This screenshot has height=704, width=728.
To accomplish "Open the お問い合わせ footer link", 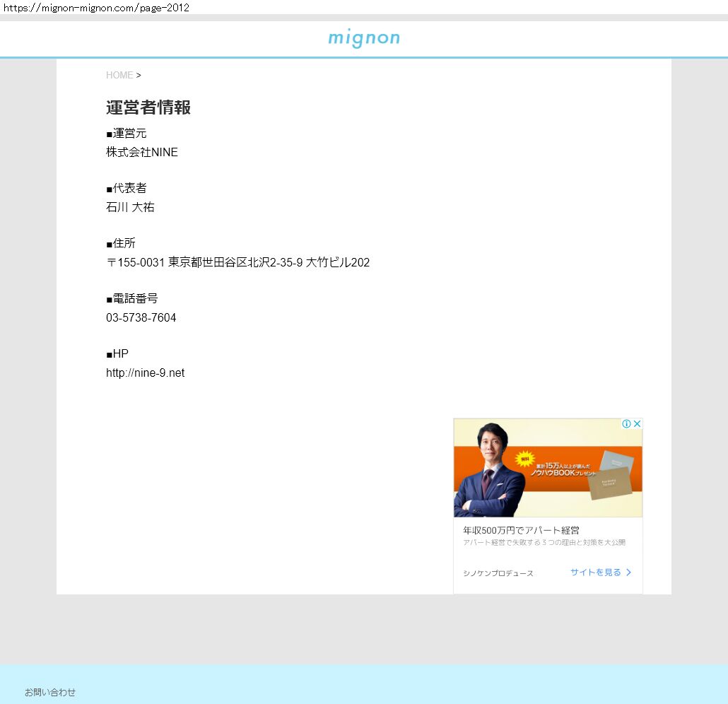I will point(50,692).
